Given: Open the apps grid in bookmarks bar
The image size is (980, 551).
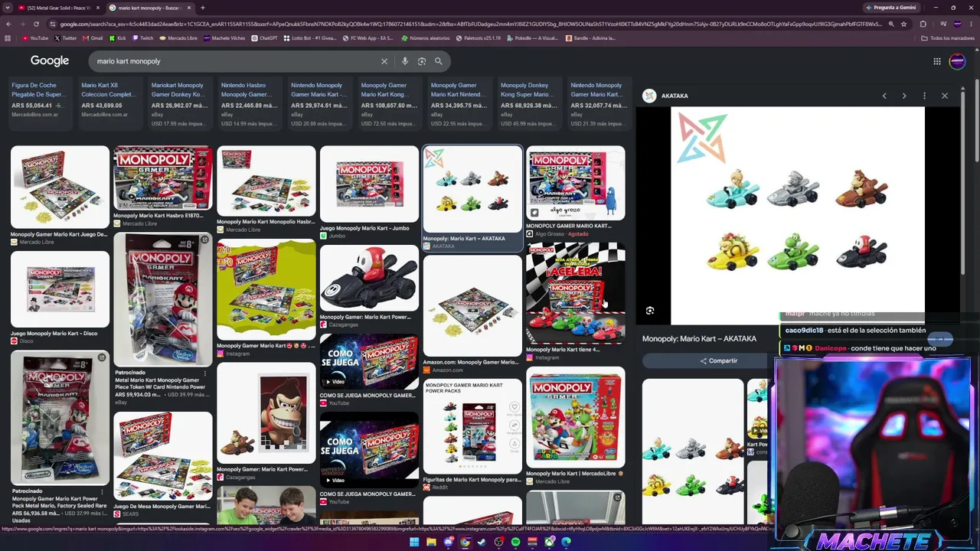Looking at the screenshot, I should pos(8,37).
